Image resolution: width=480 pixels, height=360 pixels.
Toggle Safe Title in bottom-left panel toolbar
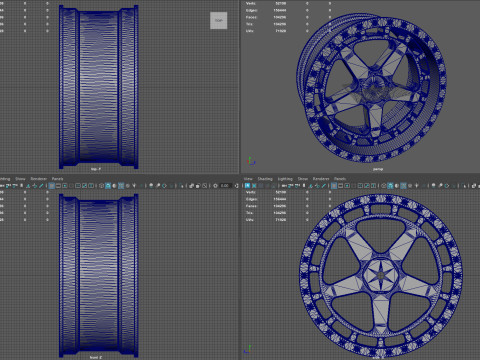point(91,186)
